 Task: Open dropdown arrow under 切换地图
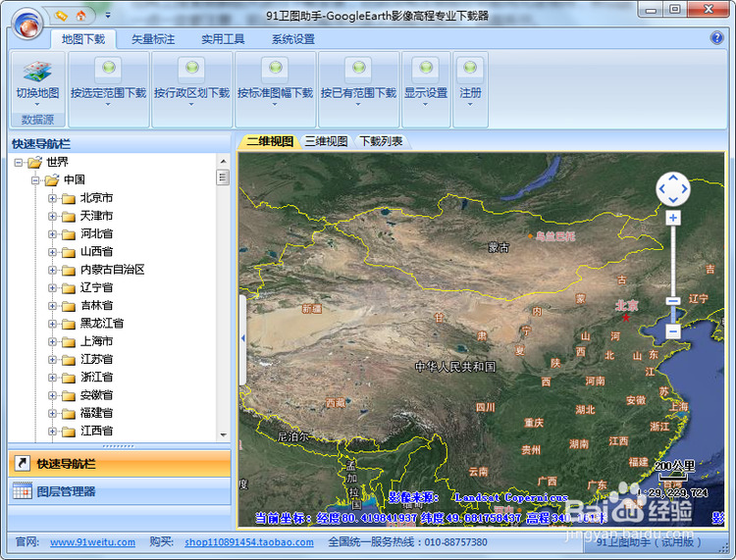(37, 105)
